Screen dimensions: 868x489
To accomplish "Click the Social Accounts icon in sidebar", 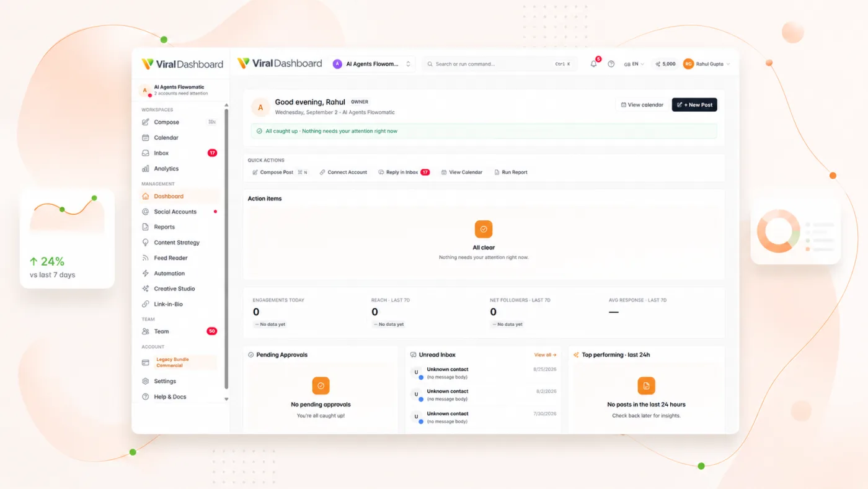I will pyautogui.click(x=146, y=212).
